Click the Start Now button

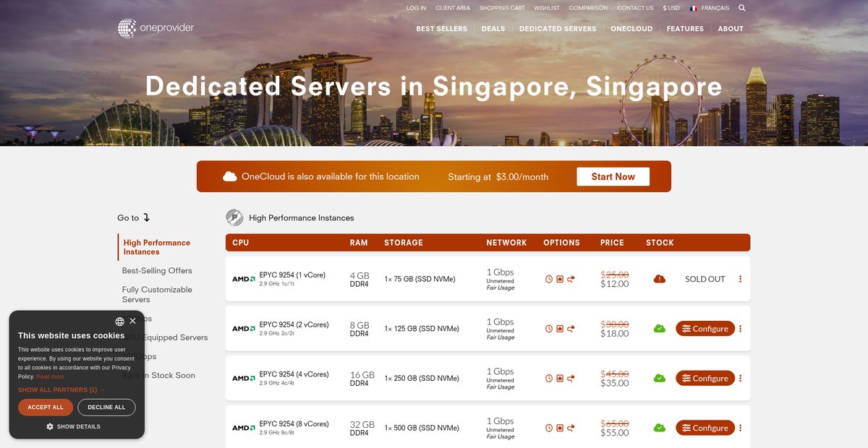(613, 176)
